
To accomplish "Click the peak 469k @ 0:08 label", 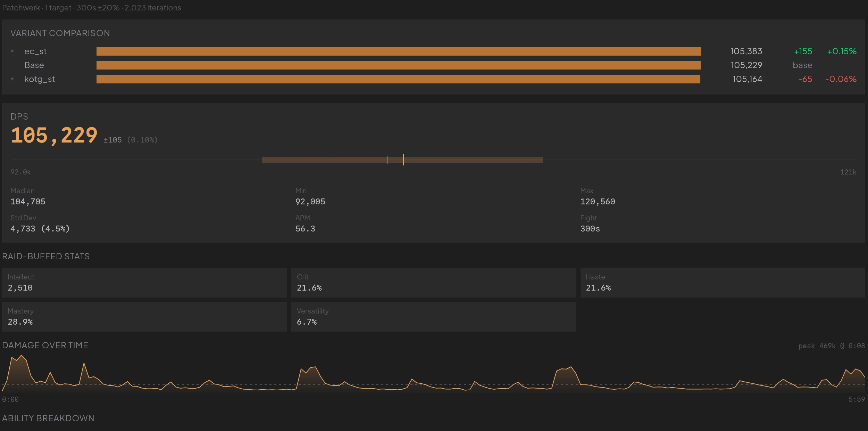I will [x=832, y=346].
